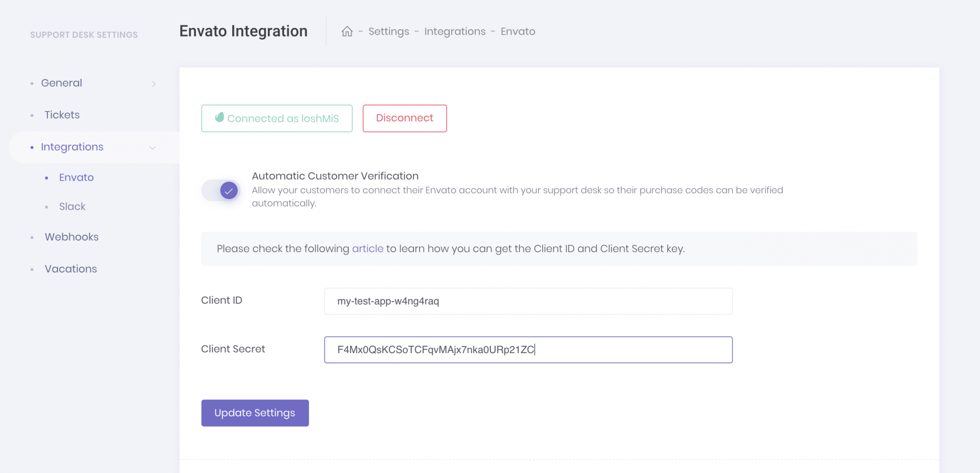Click Connected as loshMiS button

[277, 118]
